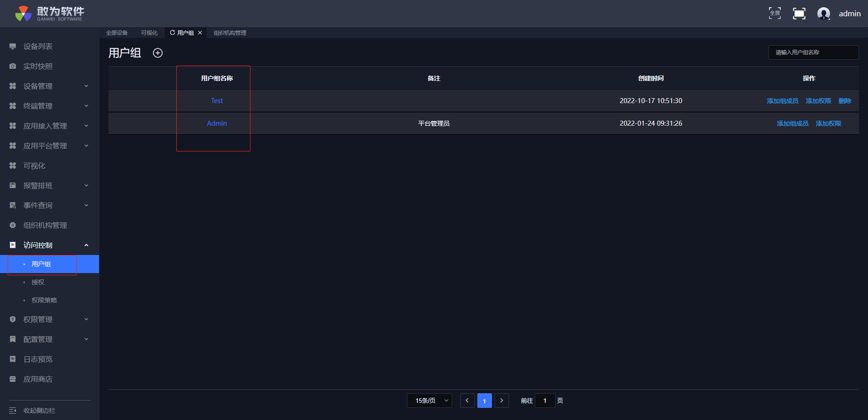This screenshot has width=868, height=420.
Task: Click page number 1 button
Action: coord(484,401)
